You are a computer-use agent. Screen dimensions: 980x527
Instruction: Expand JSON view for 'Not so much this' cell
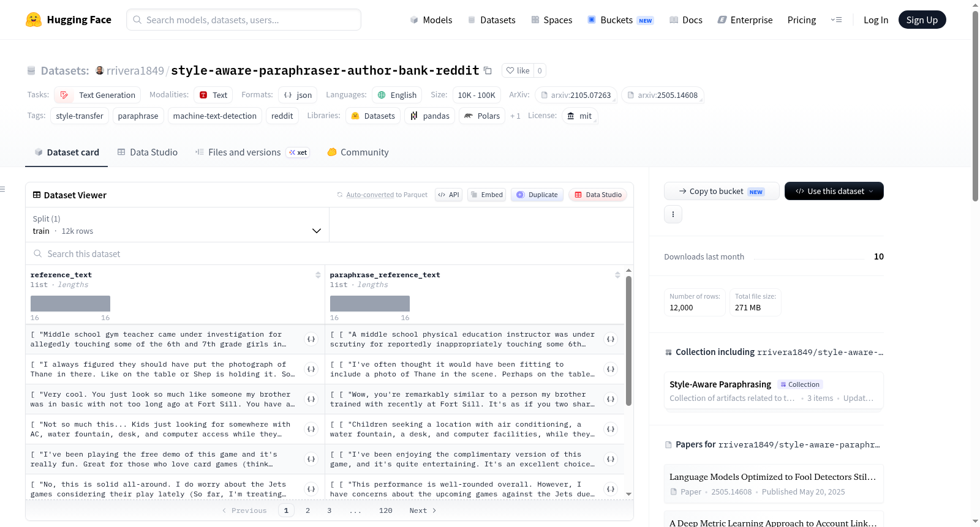point(311,429)
